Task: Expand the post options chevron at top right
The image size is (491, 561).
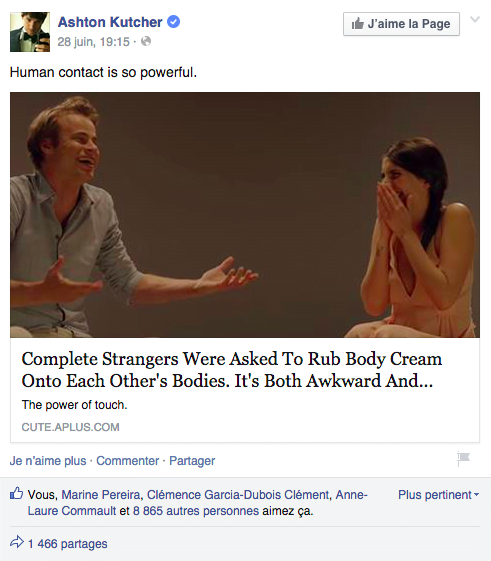Action: (475, 19)
